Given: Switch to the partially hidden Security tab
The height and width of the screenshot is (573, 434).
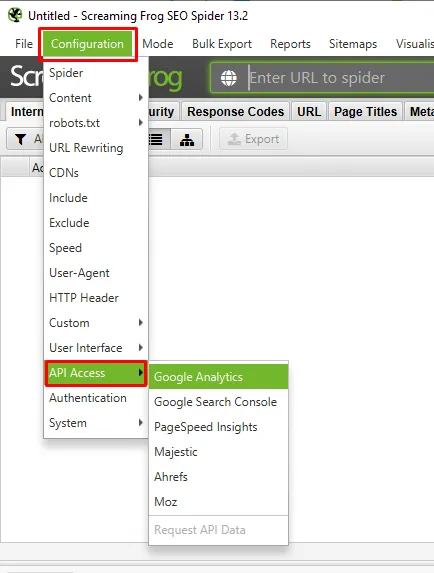Looking at the screenshot, I should 163,111.
